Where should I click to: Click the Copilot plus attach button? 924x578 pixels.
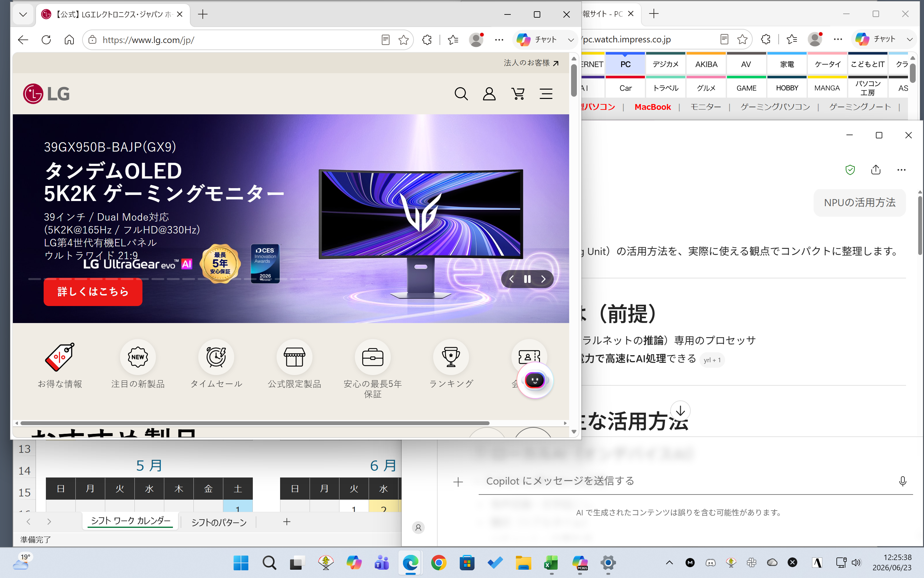pos(458,482)
